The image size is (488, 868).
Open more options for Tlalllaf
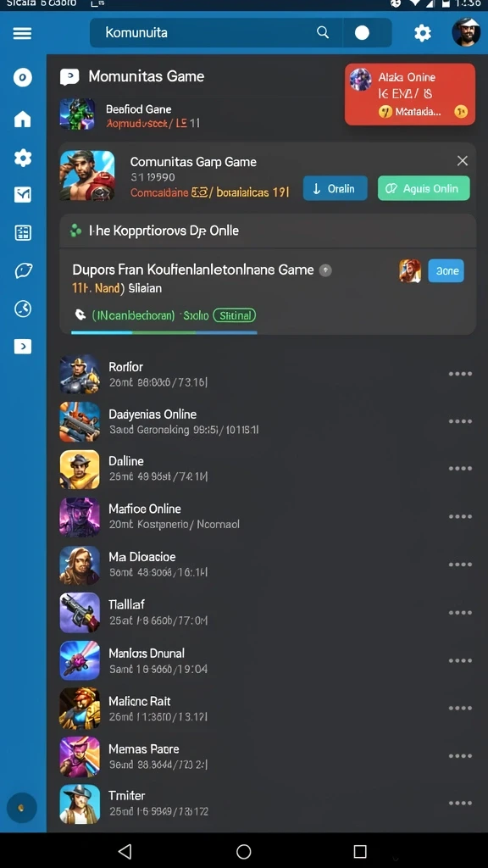pyautogui.click(x=460, y=612)
